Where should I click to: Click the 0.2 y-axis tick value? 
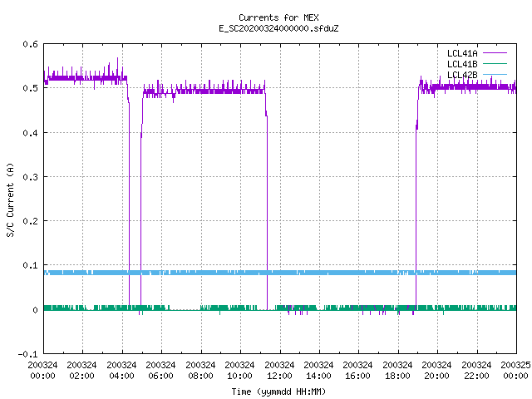point(30,221)
